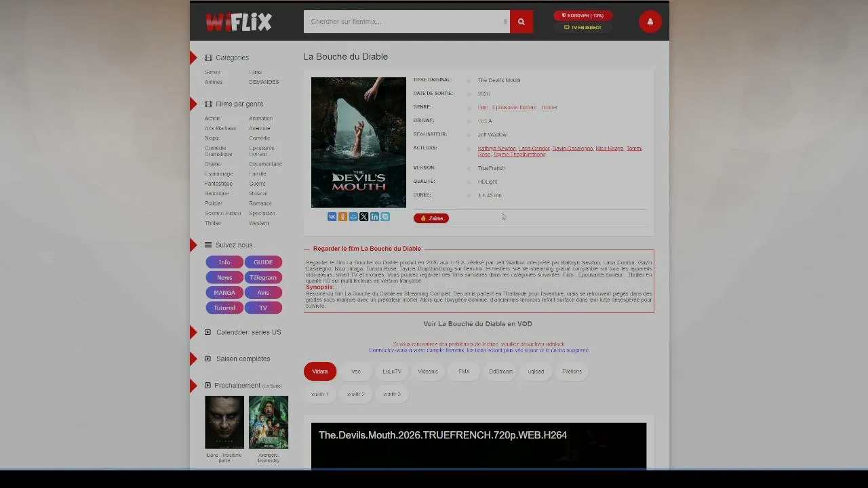Select the vostfr 1 player
The image size is (868, 488).
[x=320, y=394]
